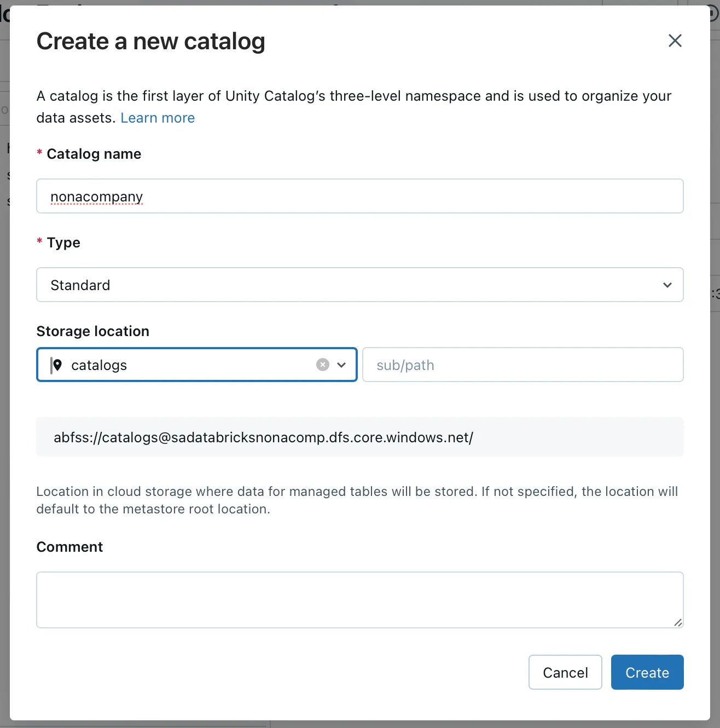This screenshot has width=720, height=728.
Task: Open the Learn more link
Action: click(x=158, y=118)
